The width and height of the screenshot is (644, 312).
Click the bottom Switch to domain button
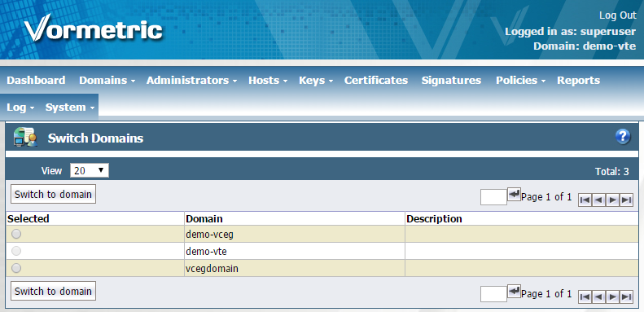click(53, 291)
